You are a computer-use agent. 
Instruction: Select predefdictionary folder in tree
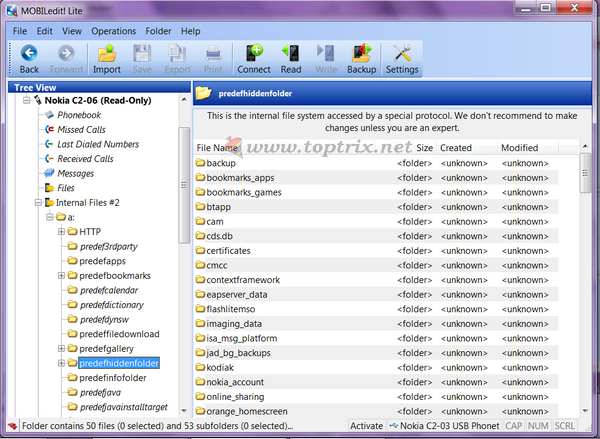pos(112,305)
